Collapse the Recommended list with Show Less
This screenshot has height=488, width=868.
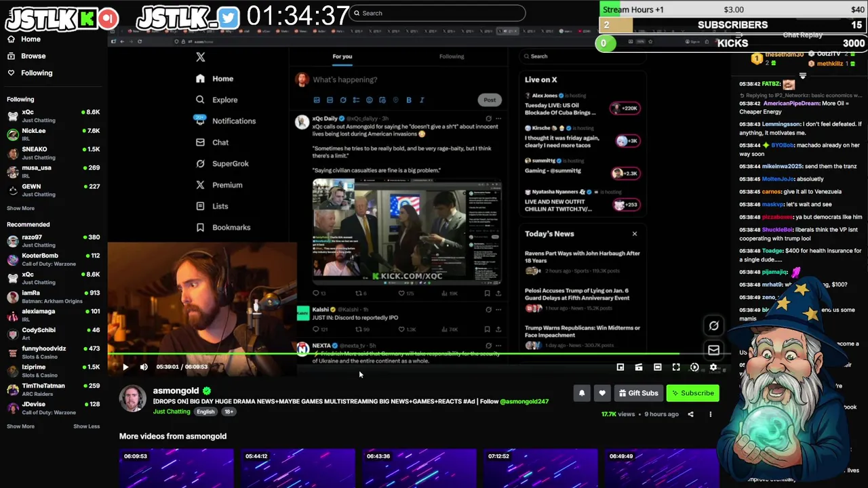[86, 426]
